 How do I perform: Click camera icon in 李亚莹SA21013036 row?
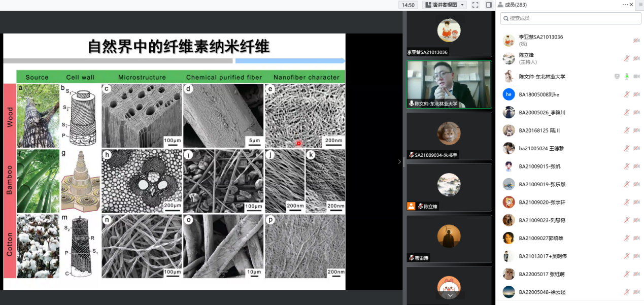(636, 41)
